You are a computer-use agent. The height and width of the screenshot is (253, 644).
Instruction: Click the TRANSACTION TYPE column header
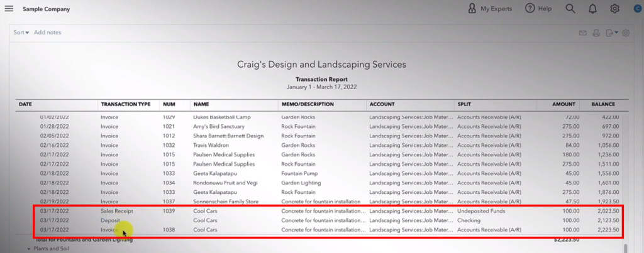pos(126,105)
